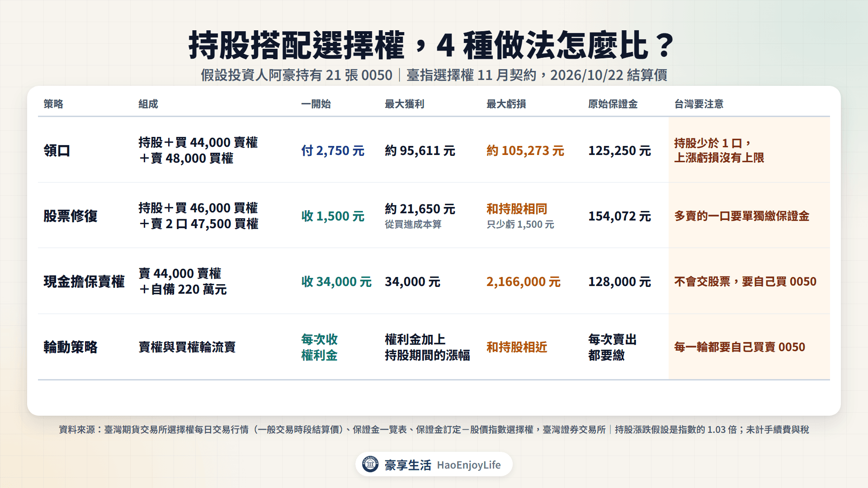Click the 154,072 元 margin cell
The image size is (868, 488).
tap(620, 216)
